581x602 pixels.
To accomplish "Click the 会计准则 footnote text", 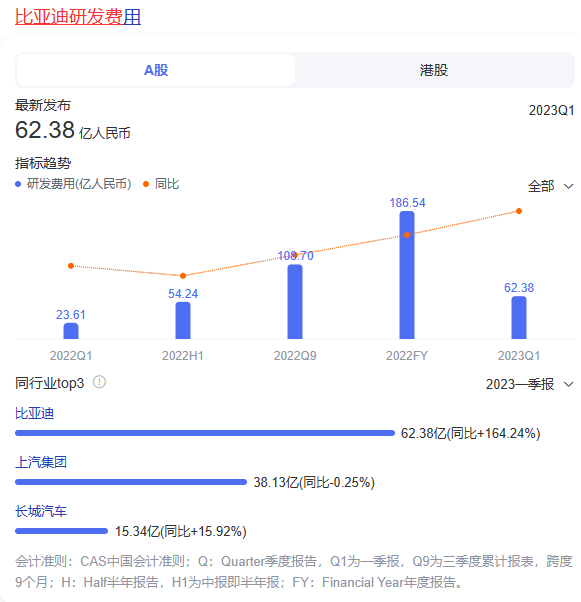I will click(x=294, y=572).
